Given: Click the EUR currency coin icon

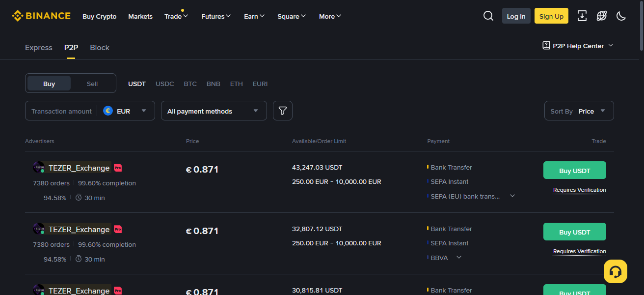Looking at the screenshot, I should [108, 111].
